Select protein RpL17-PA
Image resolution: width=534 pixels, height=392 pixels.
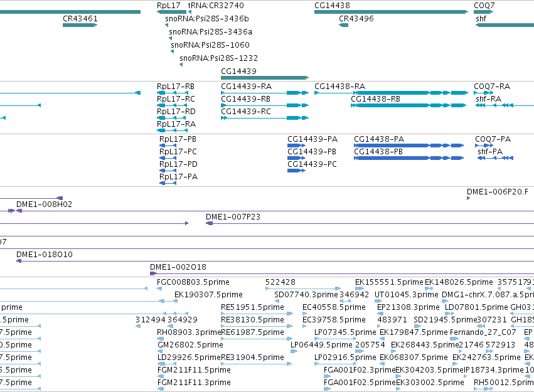[178, 177]
